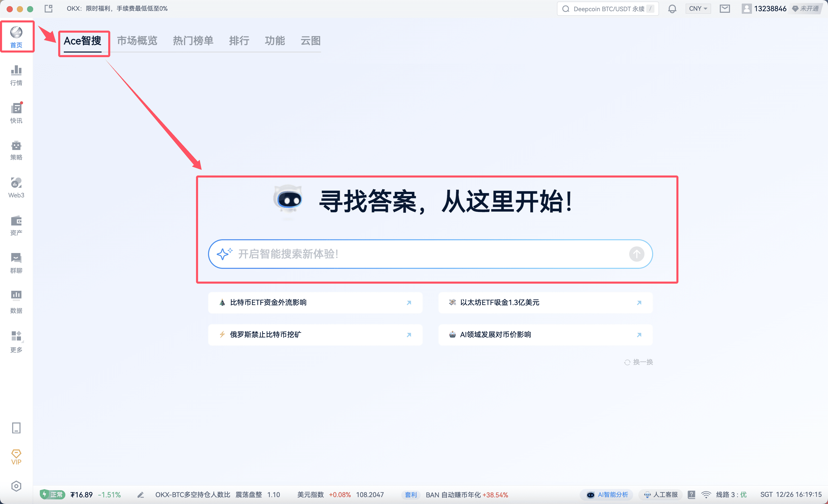Click the ₮16.89 price in status bar
Screen dimensions: 828x504
(81, 495)
